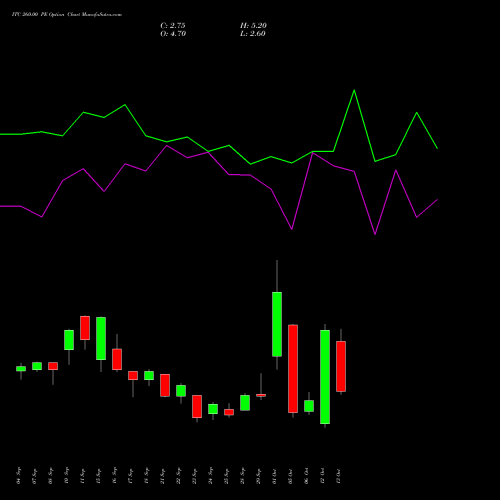Select the high value 'H: 5.20'
The image size is (500, 500).
pos(253,26)
